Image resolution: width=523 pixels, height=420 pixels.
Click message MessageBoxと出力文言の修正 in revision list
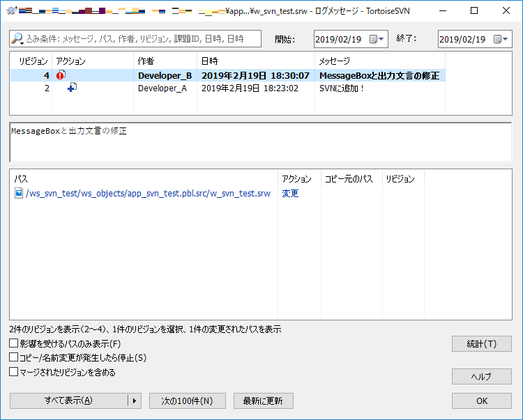click(379, 76)
